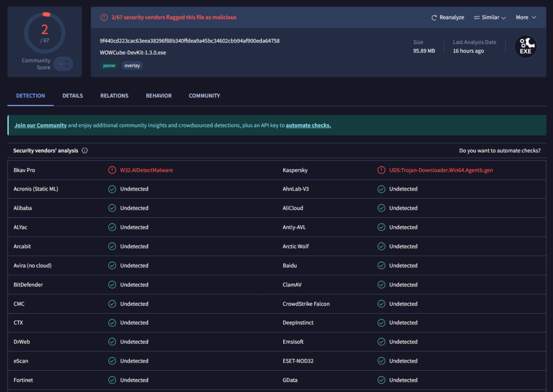Click the red alert icon in malicious banner
This screenshot has width=553, height=392.
104,17
